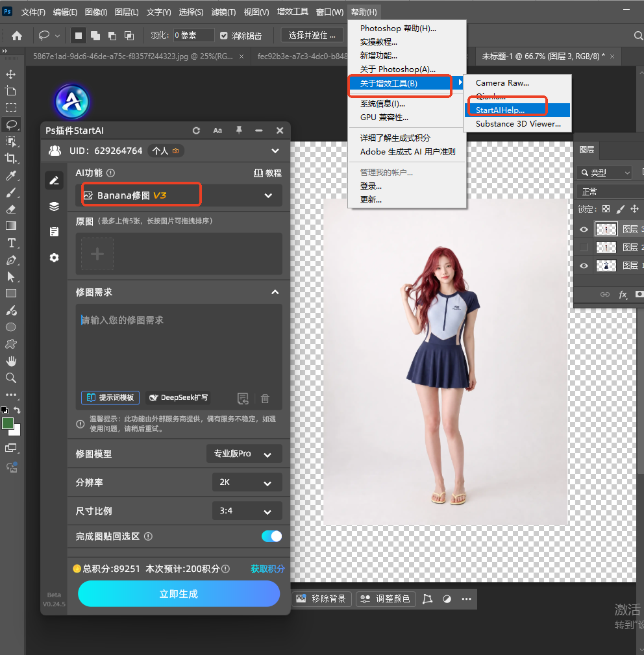644x655 pixels.
Task: Click the green foreground color swatch
Action: click(8, 424)
